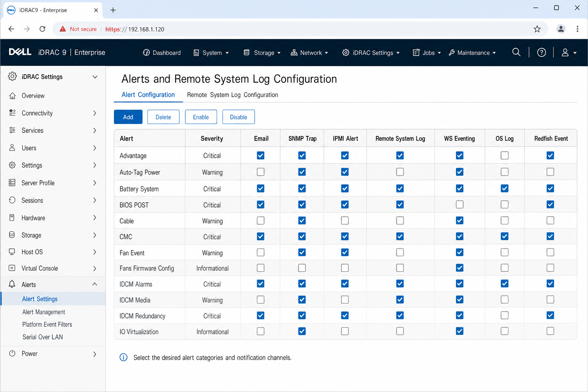The image size is (588, 392).
Task: Open the Dashboard menu item
Action: click(x=162, y=52)
